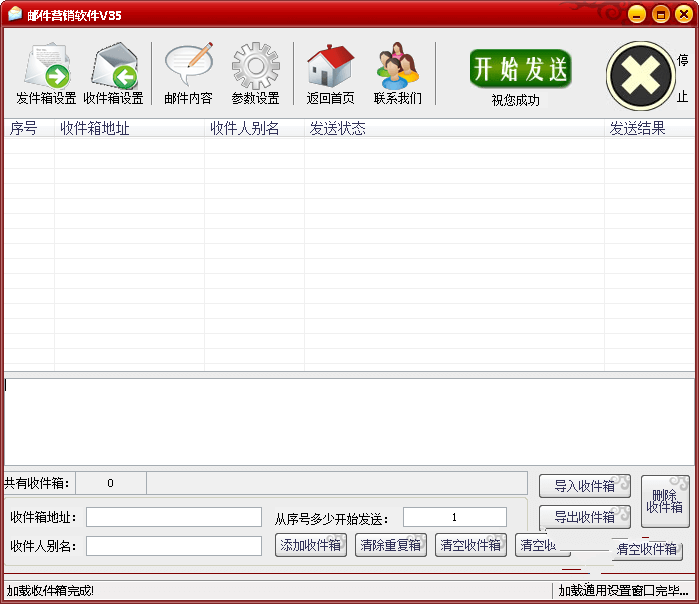Click the 收件人别名 column header
This screenshot has width=699, height=604.
(255, 128)
